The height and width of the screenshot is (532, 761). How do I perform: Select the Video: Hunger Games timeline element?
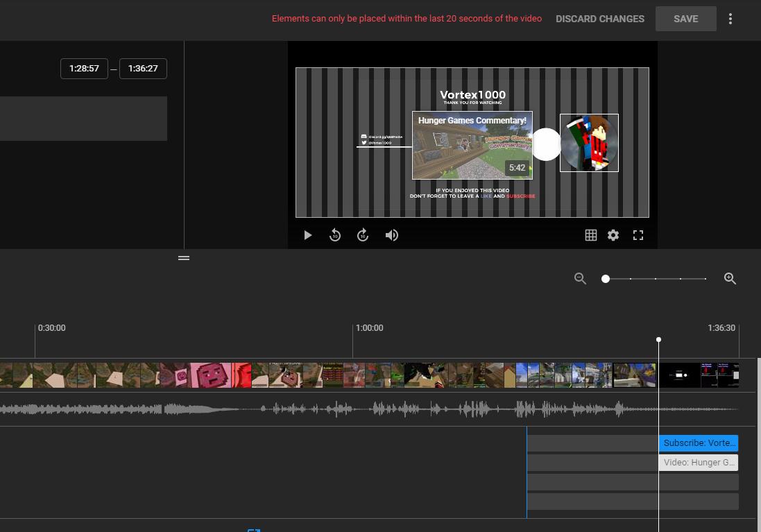(699, 463)
